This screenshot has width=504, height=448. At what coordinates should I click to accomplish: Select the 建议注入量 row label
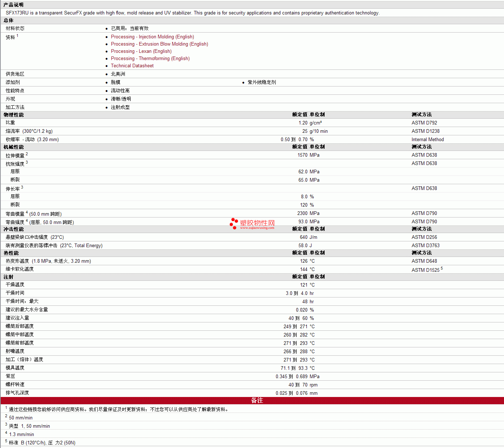(17, 318)
